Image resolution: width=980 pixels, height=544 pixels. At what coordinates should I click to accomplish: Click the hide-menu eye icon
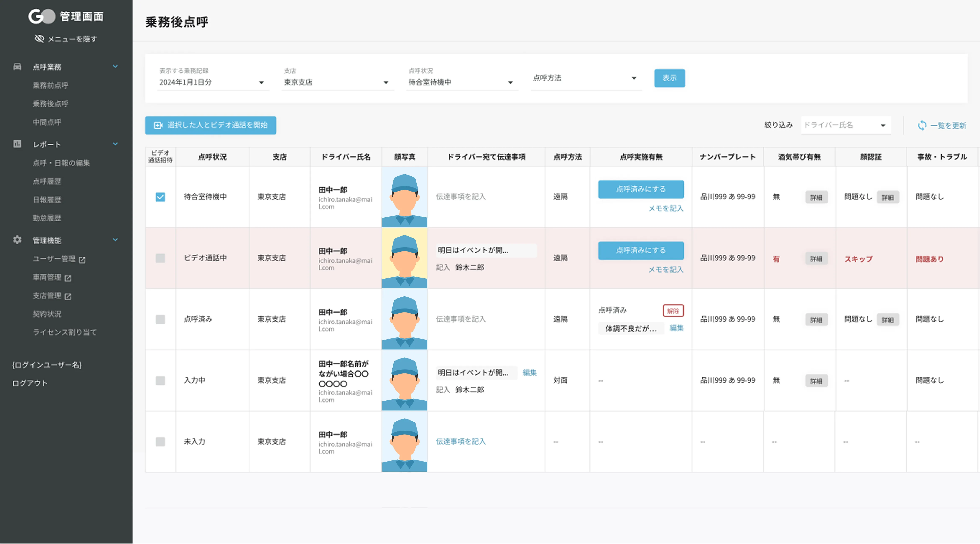39,39
